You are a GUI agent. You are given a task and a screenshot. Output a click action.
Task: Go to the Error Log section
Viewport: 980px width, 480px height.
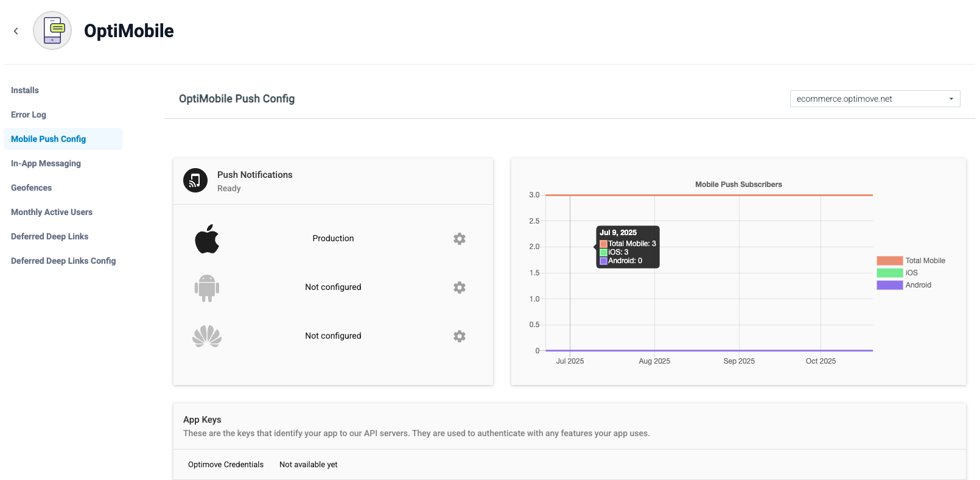tap(29, 115)
